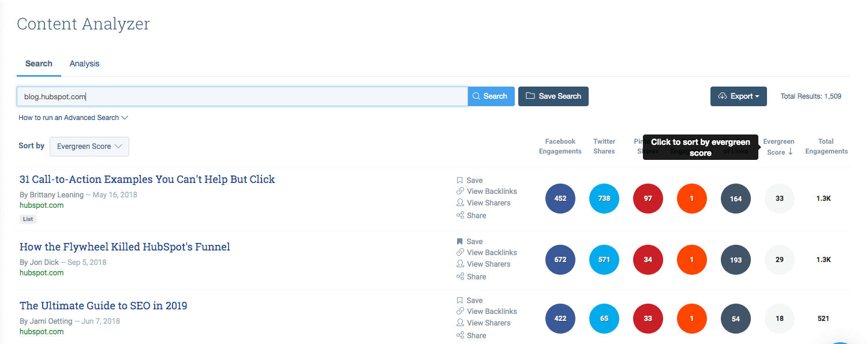Click author line By Jami Oetting
The width and height of the screenshot is (868, 344).
tap(46, 321)
